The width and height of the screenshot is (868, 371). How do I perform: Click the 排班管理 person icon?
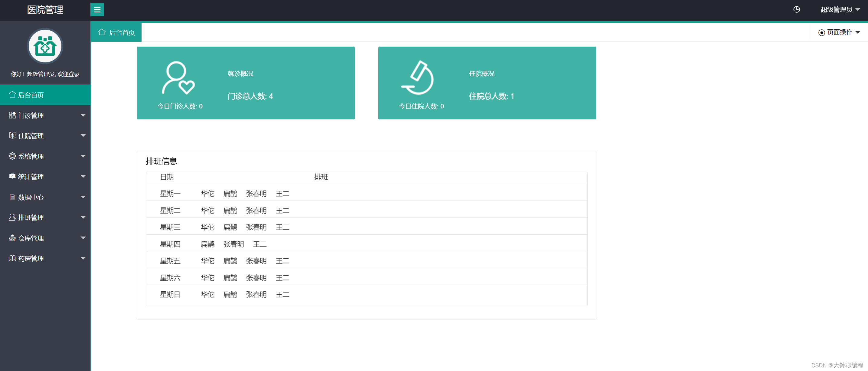(12, 217)
